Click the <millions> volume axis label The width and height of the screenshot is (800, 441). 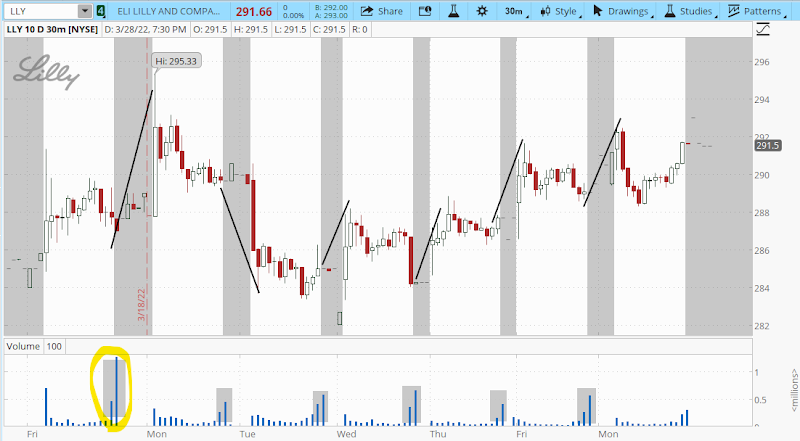(x=794, y=390)
